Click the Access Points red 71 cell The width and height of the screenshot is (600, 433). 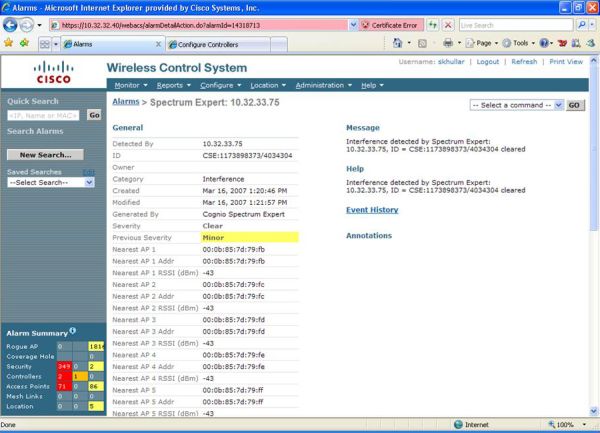[64, 386]
